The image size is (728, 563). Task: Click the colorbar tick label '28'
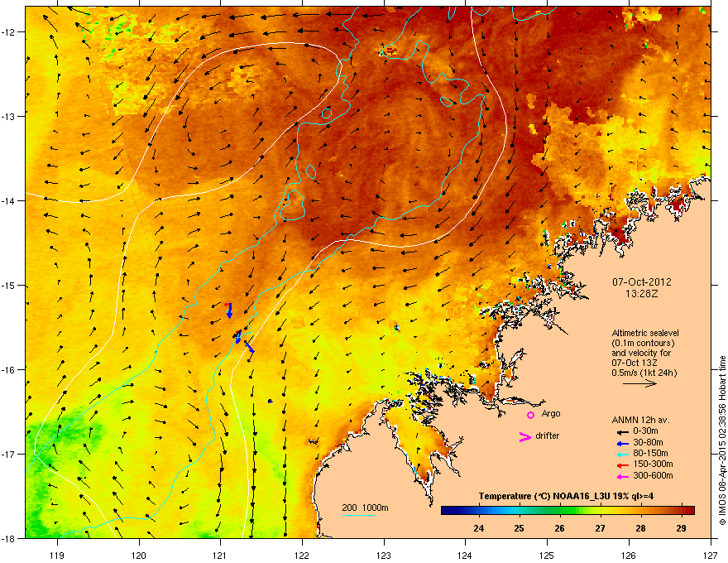[640, 528]
